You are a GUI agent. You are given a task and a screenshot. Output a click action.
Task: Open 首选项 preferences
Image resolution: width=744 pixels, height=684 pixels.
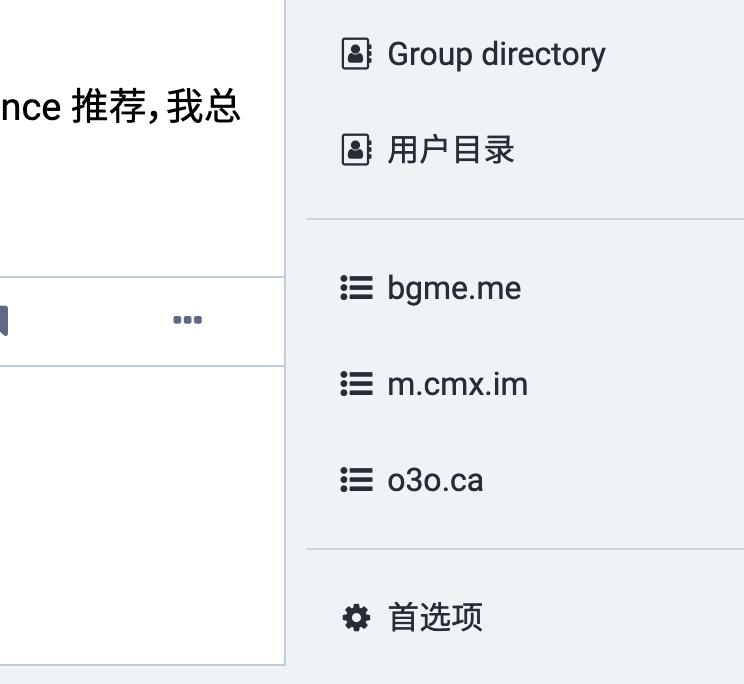[x=435, y=617]
